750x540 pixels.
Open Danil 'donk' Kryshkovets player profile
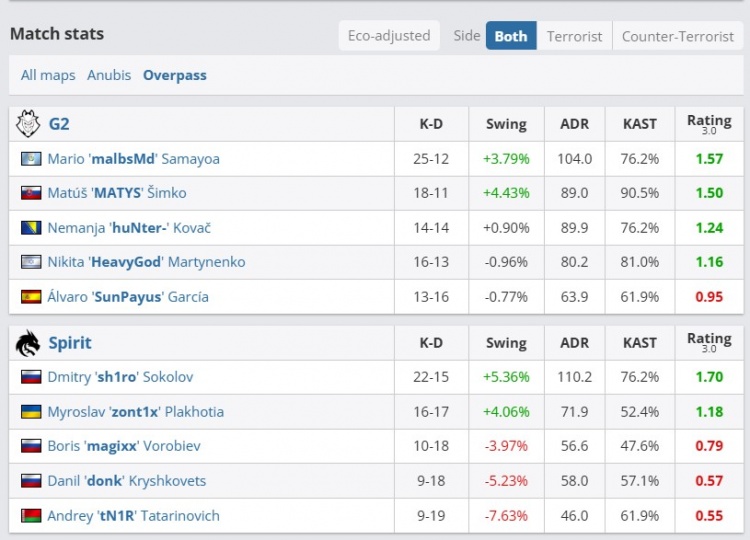[x=126, y=481]
